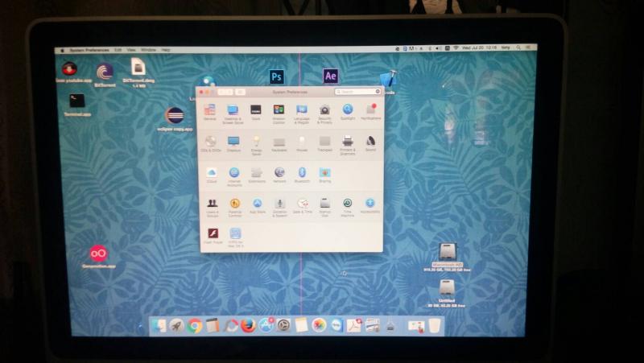Open the Window menu
The image size is (644, 363).
point(148,50)
